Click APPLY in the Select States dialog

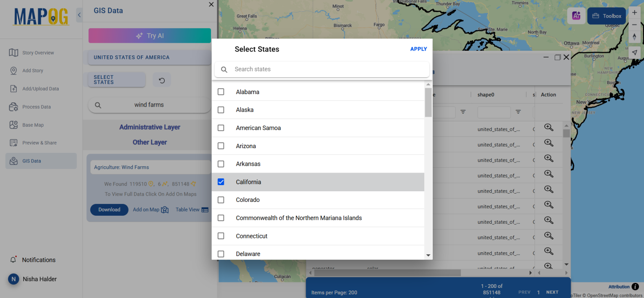click(x=418, y=49)
